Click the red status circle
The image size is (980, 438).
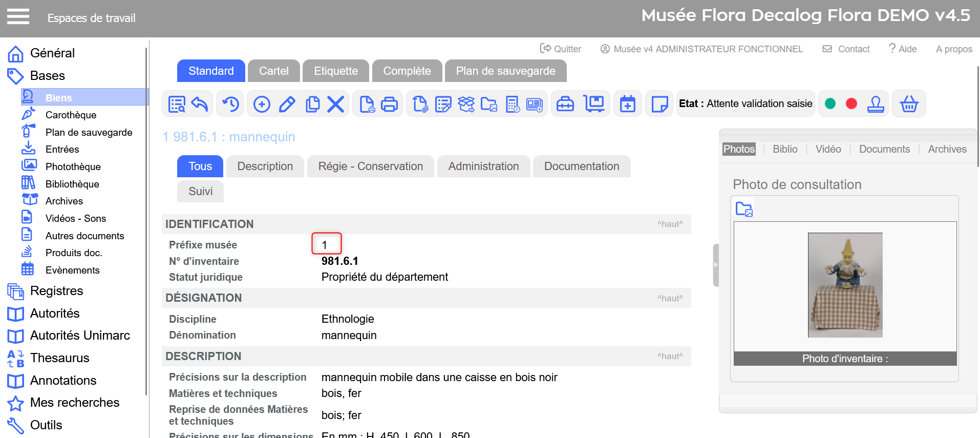pos(851,104)
